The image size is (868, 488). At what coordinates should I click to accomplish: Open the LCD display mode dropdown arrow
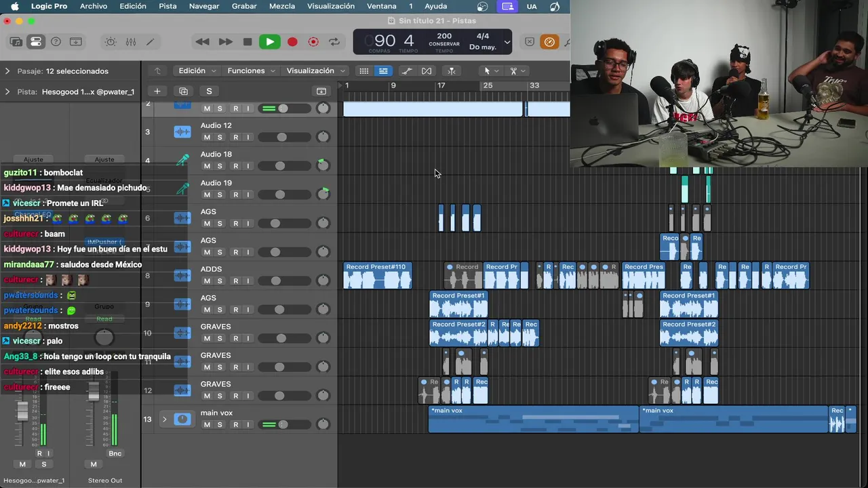click(507, 42)
